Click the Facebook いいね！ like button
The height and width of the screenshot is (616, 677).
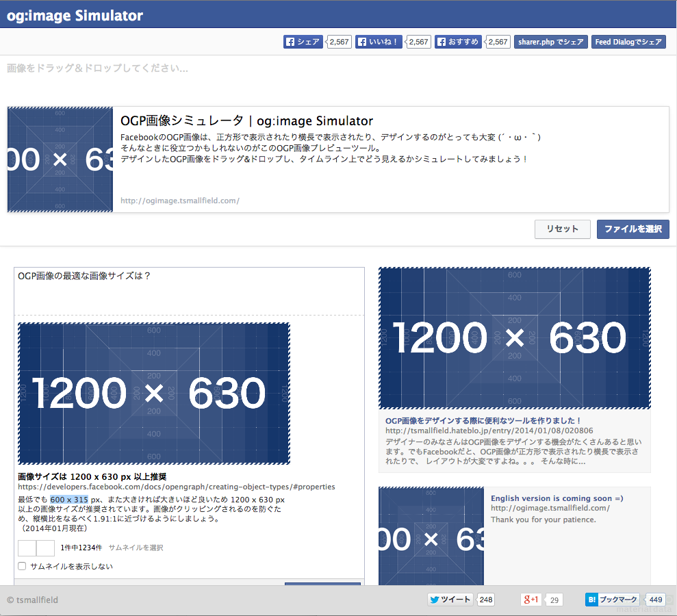(379, 42)
